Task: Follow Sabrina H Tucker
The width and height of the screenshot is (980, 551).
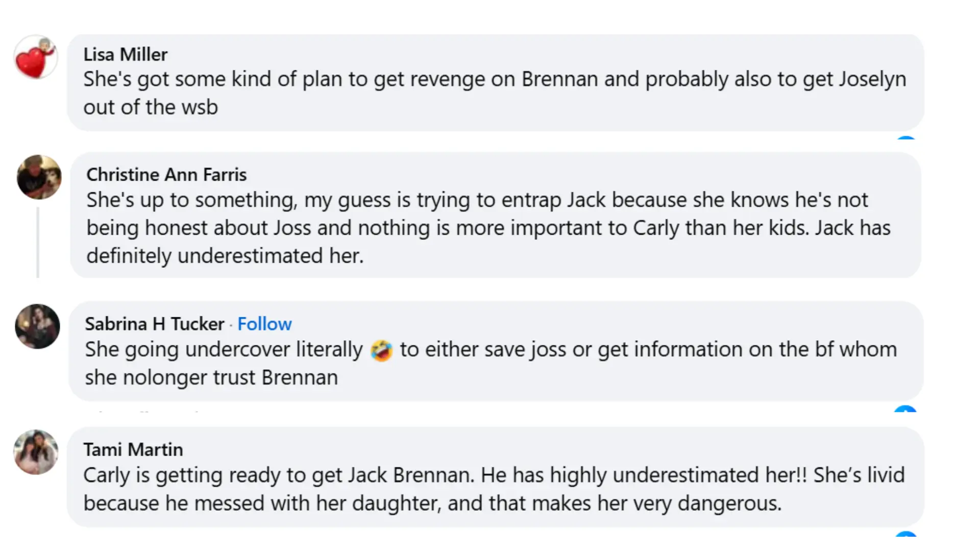Action: [x=264, y=324]
